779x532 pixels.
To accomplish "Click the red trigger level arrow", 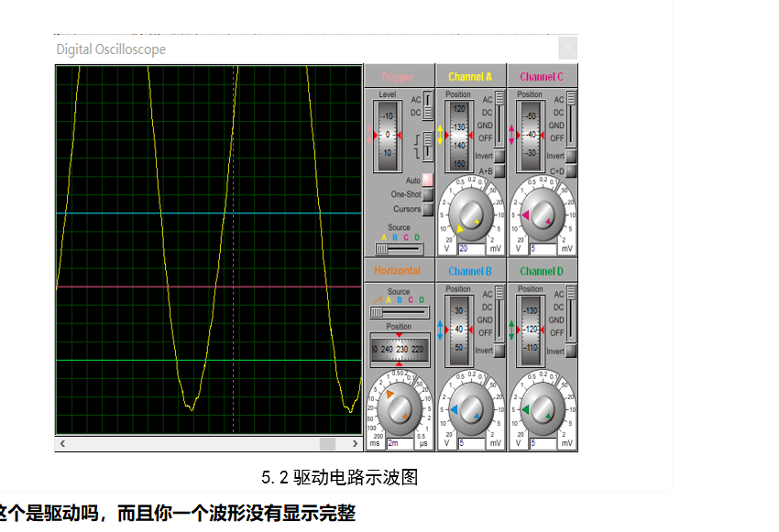I will click(368, 135).
